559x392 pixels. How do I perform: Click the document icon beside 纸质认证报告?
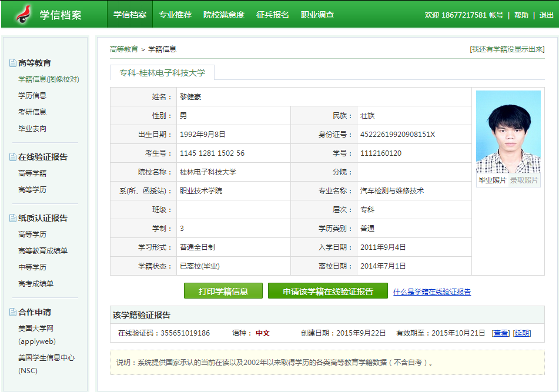pos(12,218)
